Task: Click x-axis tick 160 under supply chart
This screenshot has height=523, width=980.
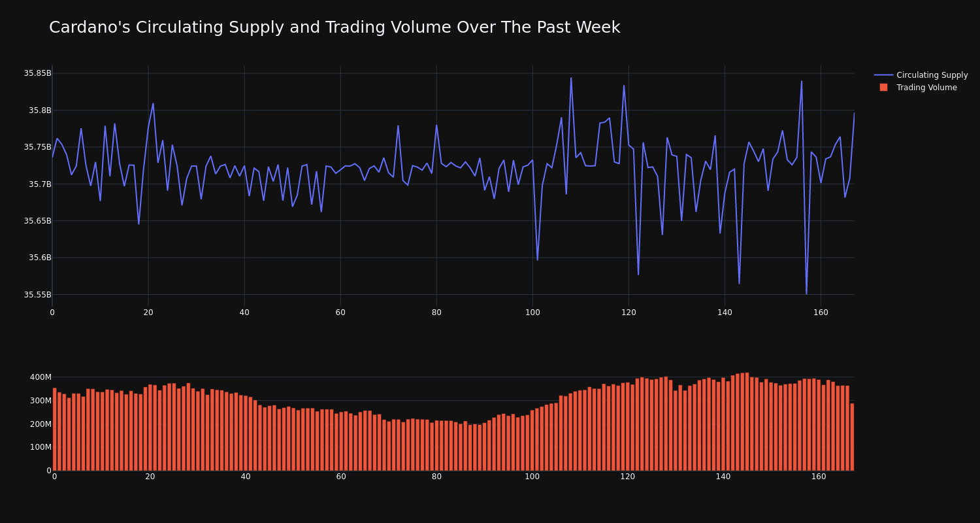Action: coord(821,312)
